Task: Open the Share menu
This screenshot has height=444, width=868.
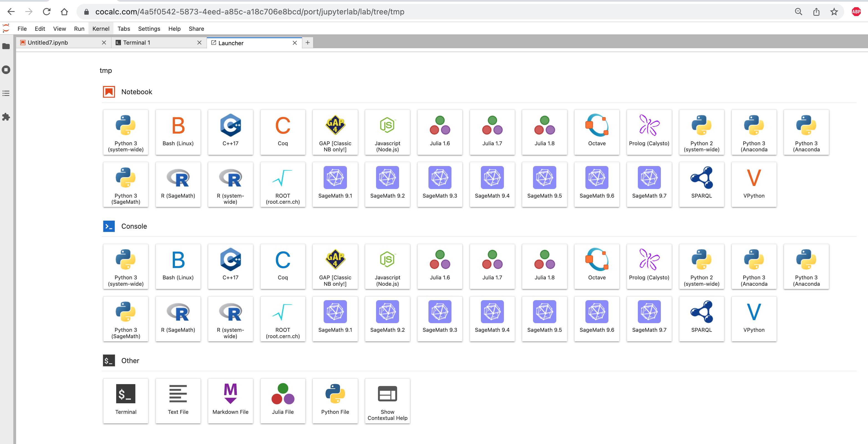Action: coord(196,29)
